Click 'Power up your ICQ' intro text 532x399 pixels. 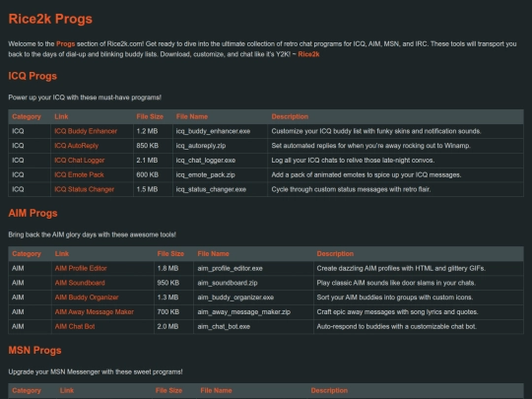pos(85,98)
